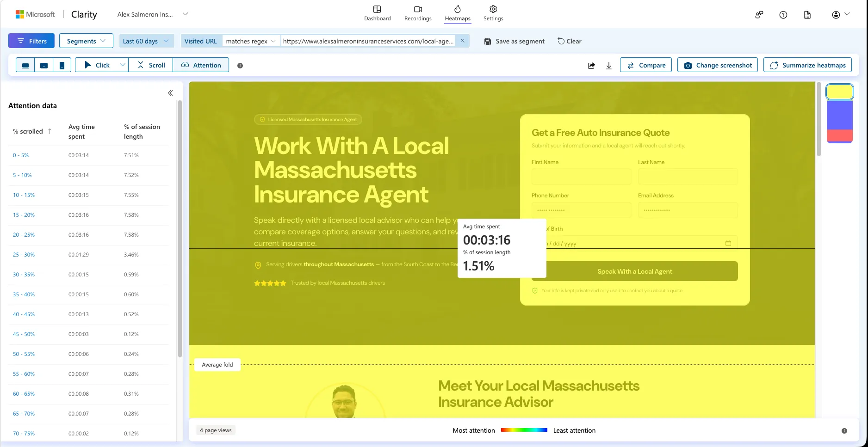Select the 25 - 30% scroll row
The width and height of the screenshot is (868, 447).
[88, 255]
